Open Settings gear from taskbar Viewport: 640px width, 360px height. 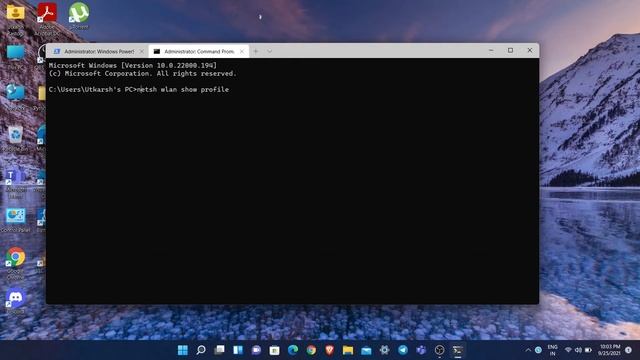coord(384,350)
